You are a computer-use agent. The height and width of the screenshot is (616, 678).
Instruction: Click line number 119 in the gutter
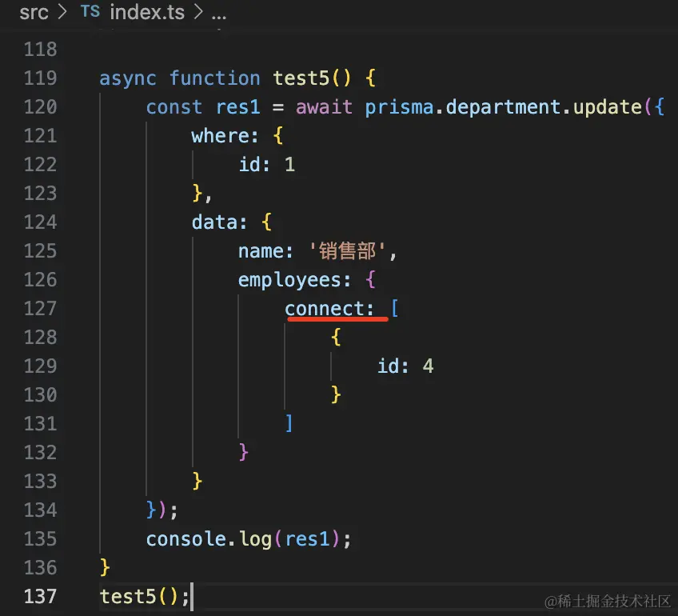[41, 78]
